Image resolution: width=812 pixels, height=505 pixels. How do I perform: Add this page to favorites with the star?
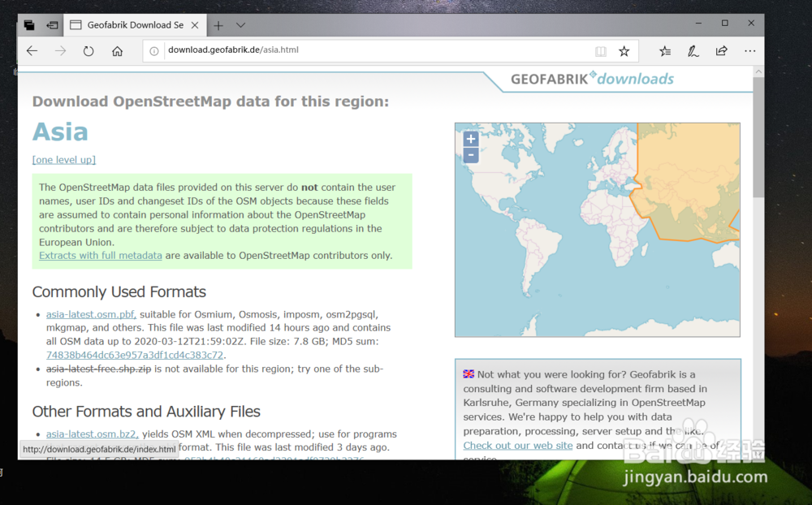tap(624, 50)
